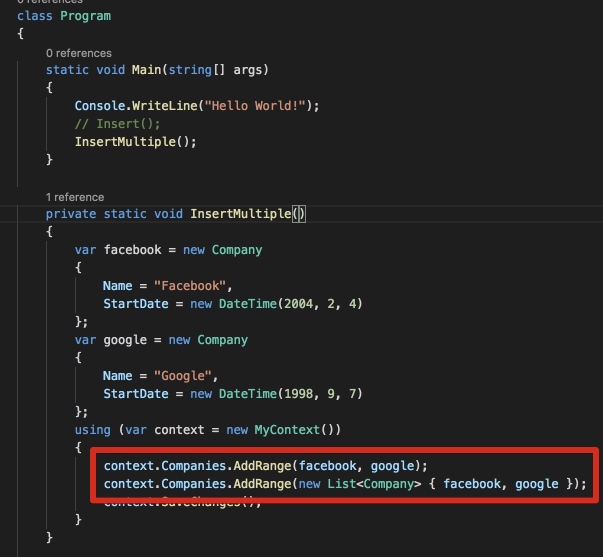
Task: Click the '1 reference' CodeLens above InsertMultiple
Action: coord(75,197)
